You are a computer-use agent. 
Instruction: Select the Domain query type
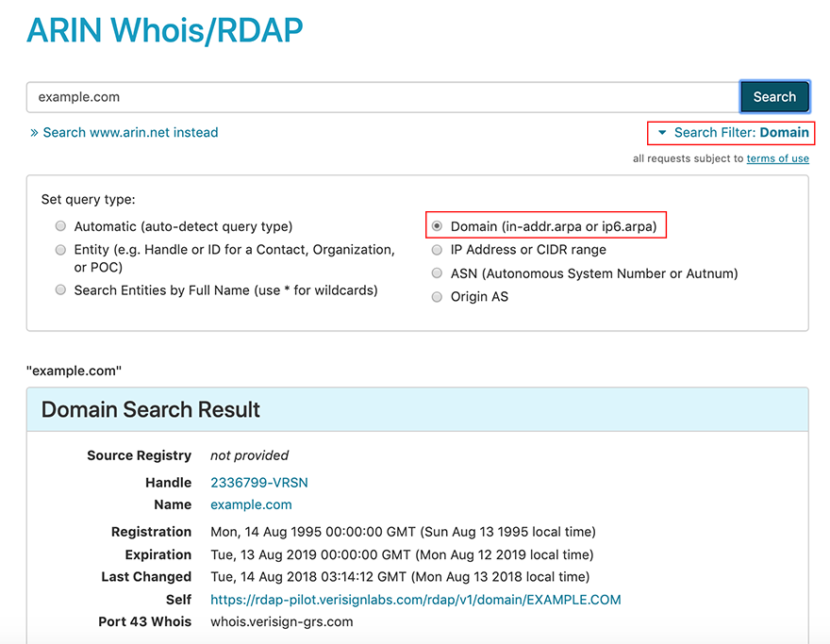coord(436,225)
